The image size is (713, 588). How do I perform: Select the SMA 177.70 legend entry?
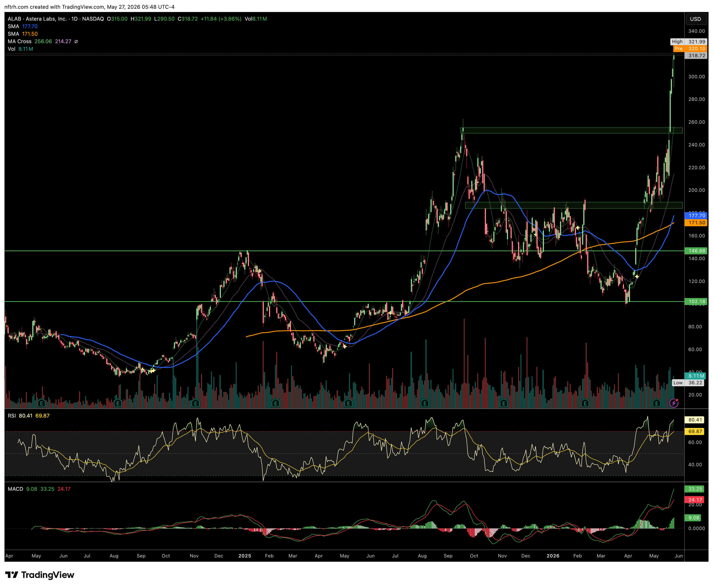23,26
